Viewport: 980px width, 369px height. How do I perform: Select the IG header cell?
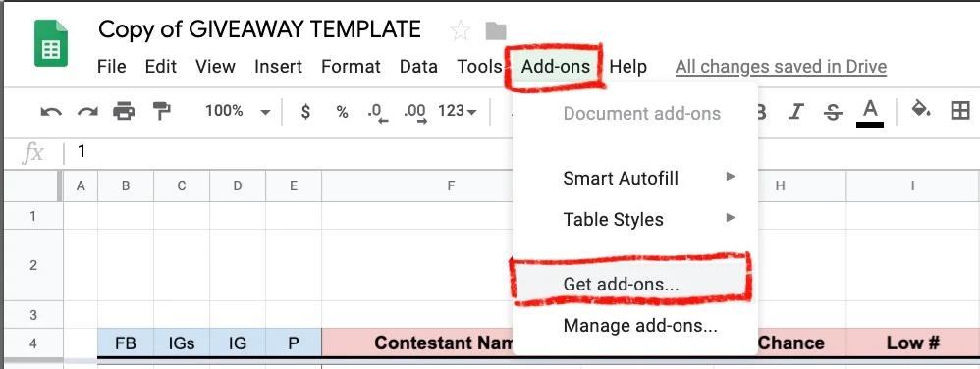pyautogui.click(x=238, y=343)
